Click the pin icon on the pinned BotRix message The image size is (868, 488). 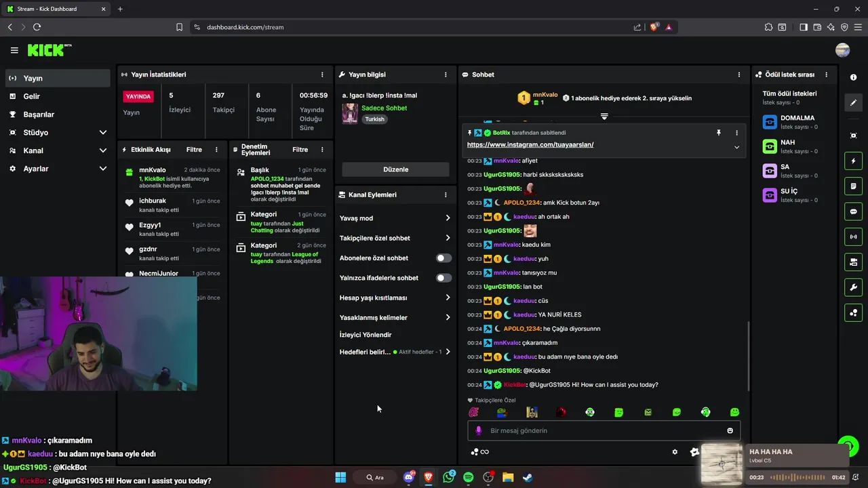tap(719, 133)
